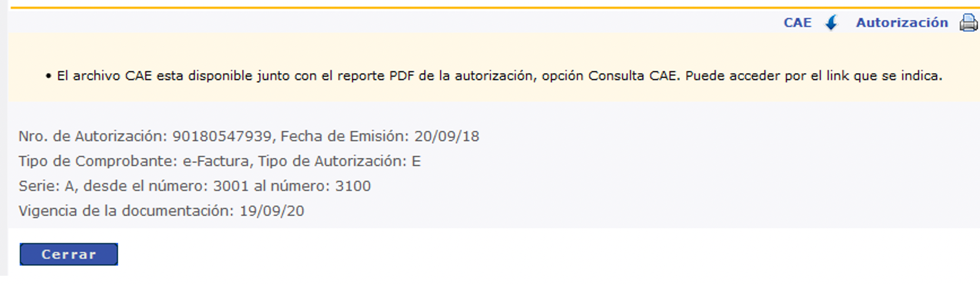Click the Fecha de Emisión label
This screenshot has height=284, width=980.
pos(344,137)
